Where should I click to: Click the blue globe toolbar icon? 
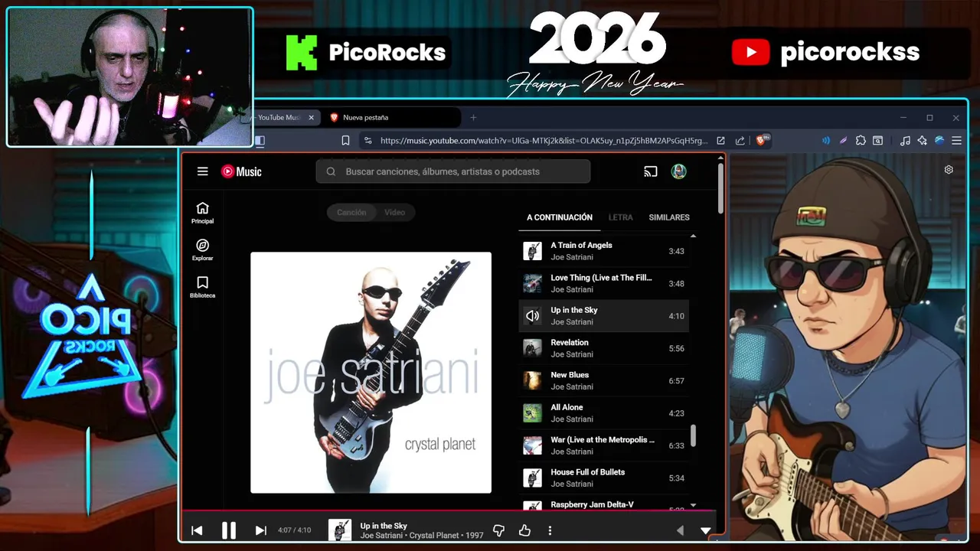(939, 141)
